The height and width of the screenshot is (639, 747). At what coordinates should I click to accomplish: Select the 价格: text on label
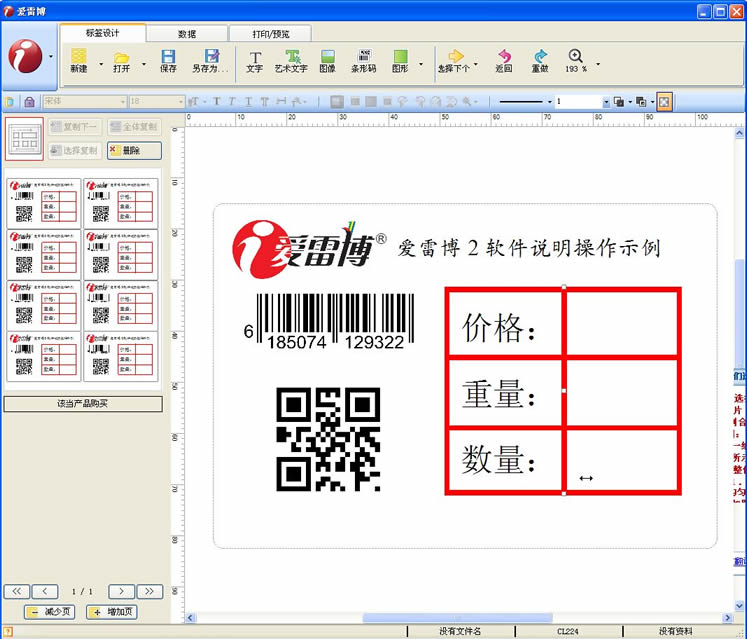[498, 328]
